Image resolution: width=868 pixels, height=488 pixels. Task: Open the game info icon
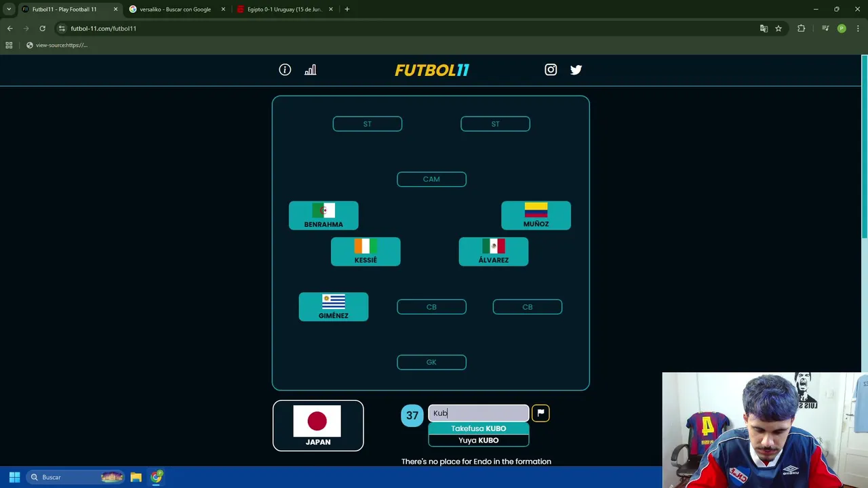click(285, 70)
